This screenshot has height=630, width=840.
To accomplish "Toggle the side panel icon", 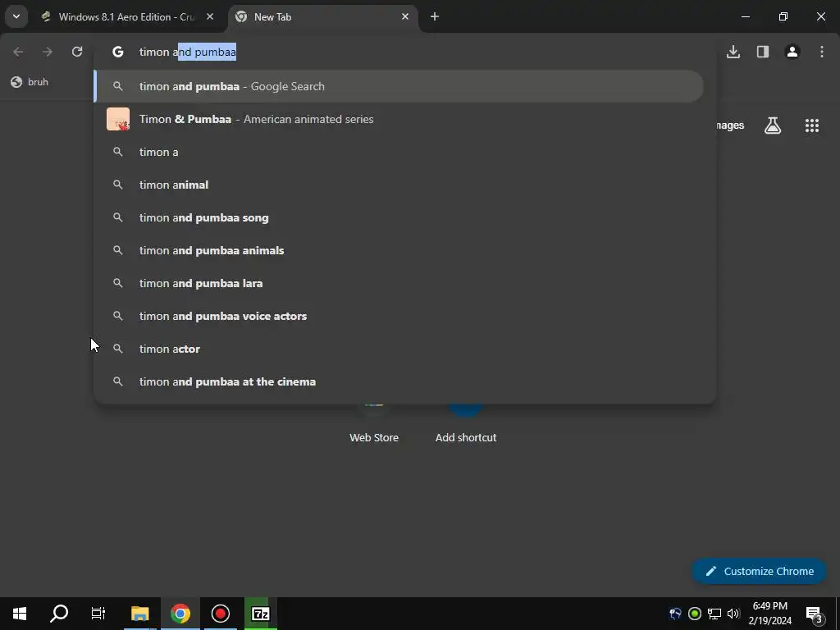I will click(x=763, y=52).
